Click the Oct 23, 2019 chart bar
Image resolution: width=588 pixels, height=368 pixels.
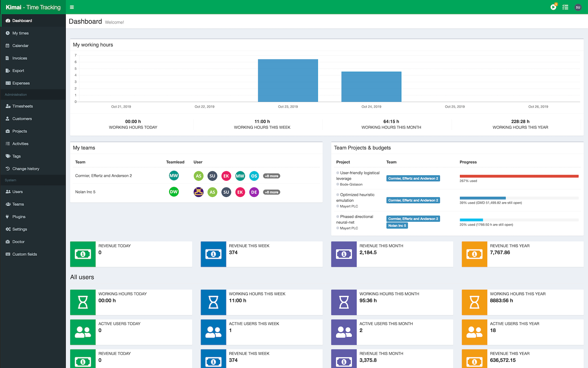pos(288,81)
